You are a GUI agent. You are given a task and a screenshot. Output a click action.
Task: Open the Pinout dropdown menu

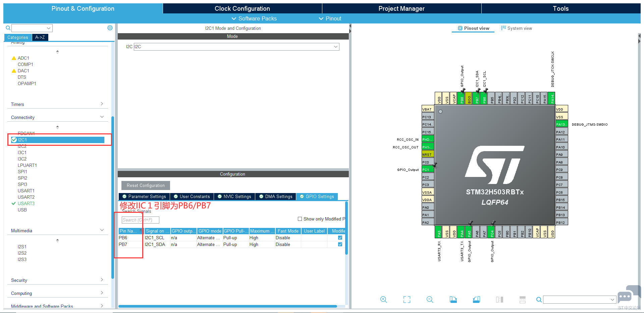(330, 18)
